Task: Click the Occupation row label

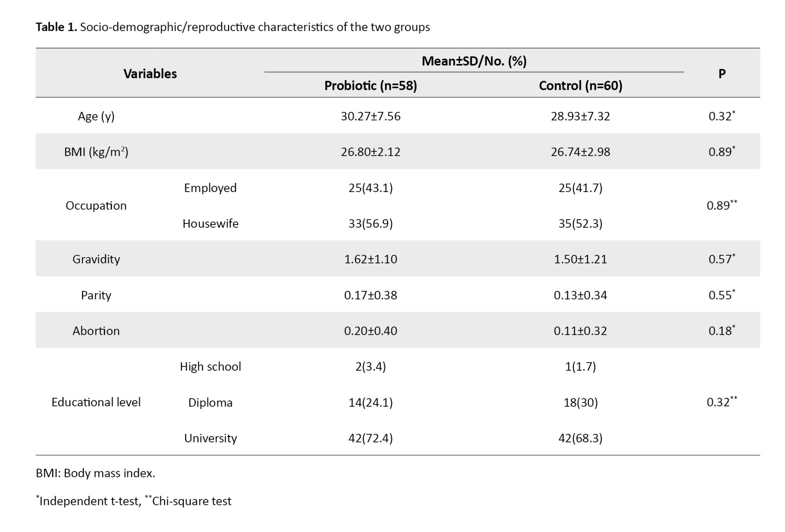Action: click(x=96, y=206)
